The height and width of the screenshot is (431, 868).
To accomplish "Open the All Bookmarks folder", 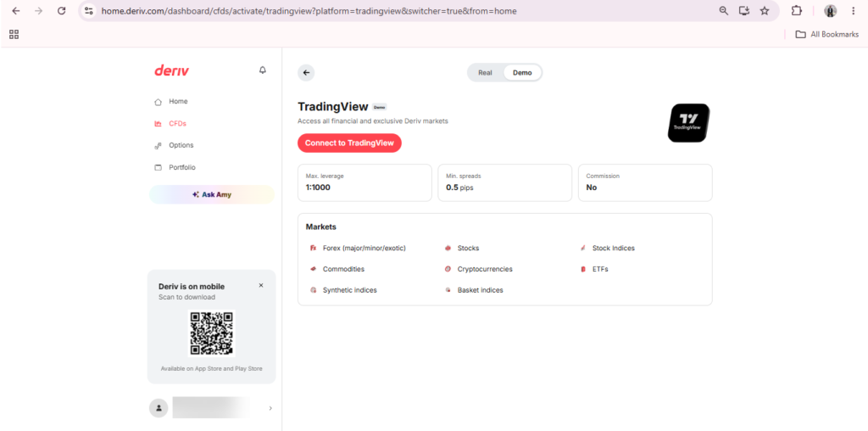I will [827, 34].
